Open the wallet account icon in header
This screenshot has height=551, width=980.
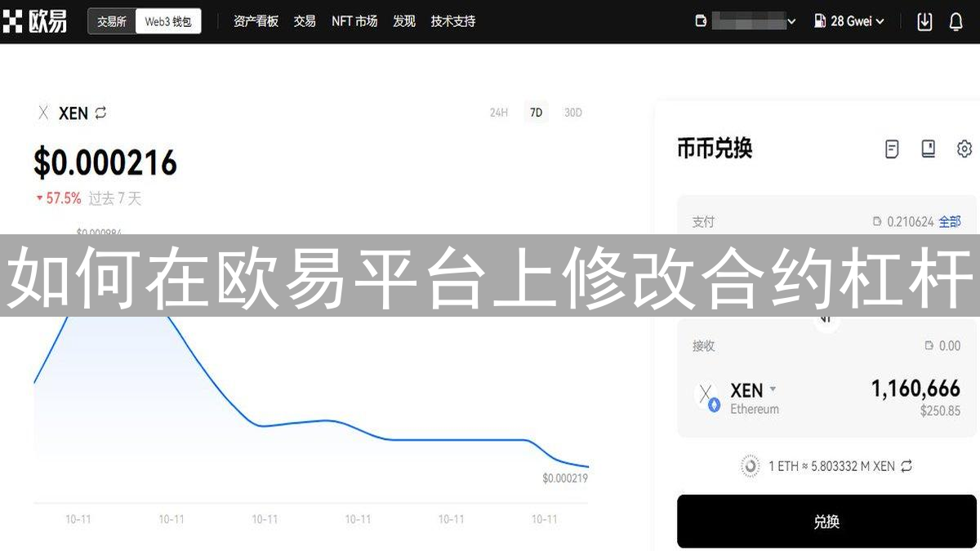click(x=700, y=22)
